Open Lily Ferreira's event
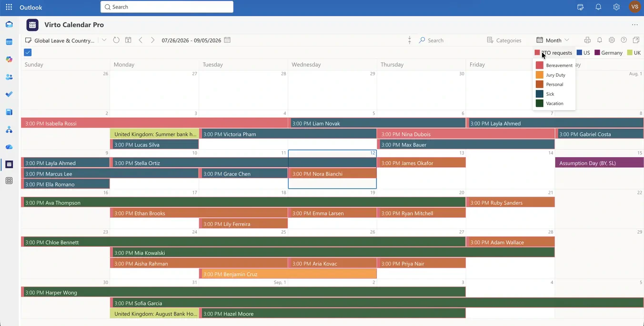Image resolution: width=644 pixels, height=326 pixels. pyautogui.click(x=243, y=224)
